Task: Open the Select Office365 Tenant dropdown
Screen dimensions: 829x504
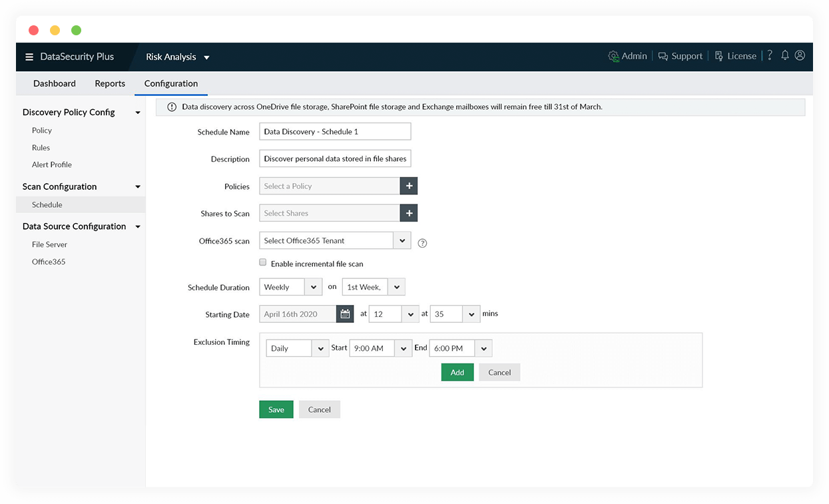Action: [x=335, y=241]
